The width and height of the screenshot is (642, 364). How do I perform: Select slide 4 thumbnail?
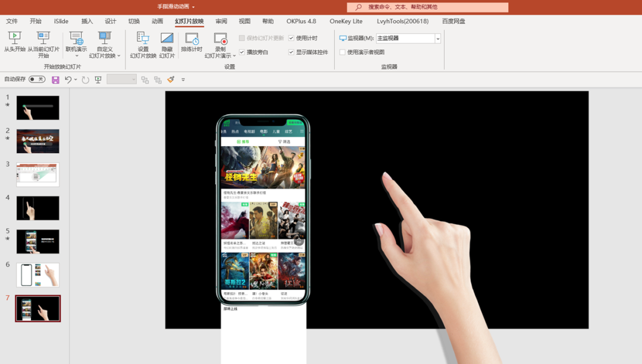point(37,208)
